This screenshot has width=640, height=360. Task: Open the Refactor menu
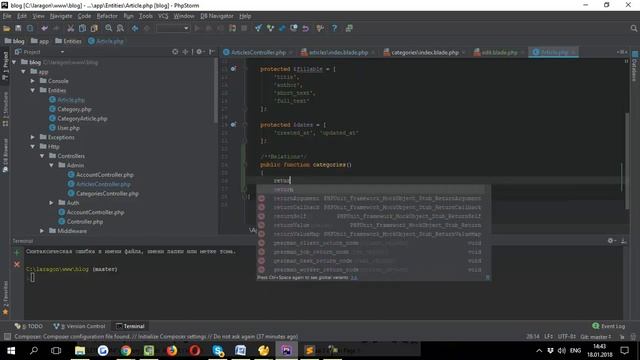pyautogui.click(x=107, y=16)
